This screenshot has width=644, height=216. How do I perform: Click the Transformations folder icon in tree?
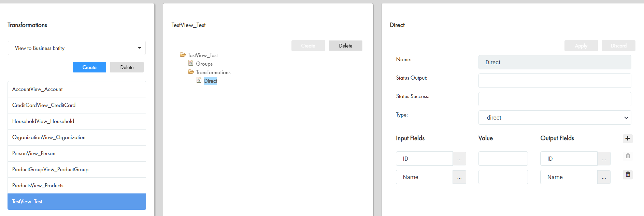pos(191,72)
